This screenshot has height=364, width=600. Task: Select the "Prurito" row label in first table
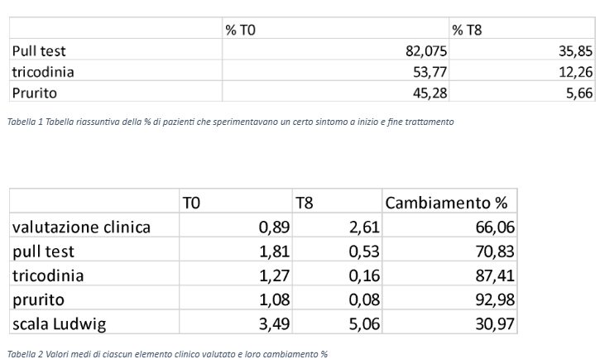(x=36, y=93)
